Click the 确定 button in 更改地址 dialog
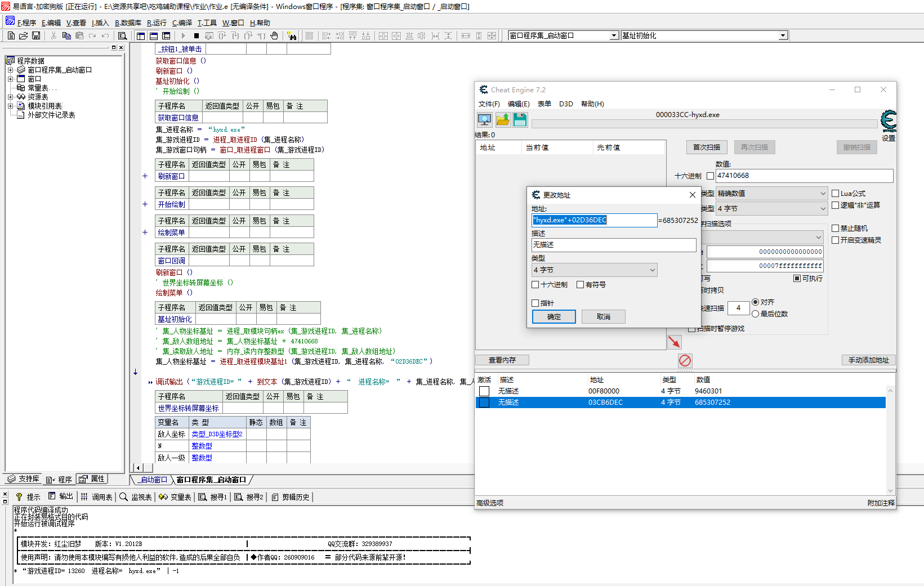The width and height of the screenshot is (924, 586). point(554,317)
